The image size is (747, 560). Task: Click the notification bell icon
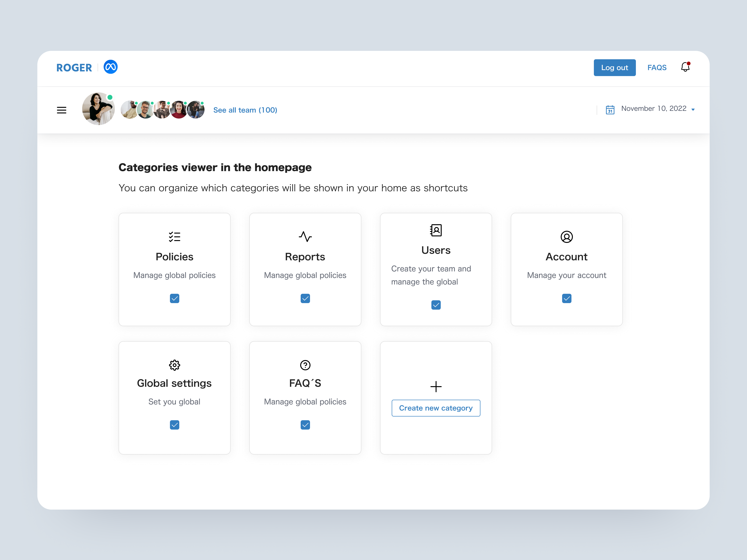point(685,67)
